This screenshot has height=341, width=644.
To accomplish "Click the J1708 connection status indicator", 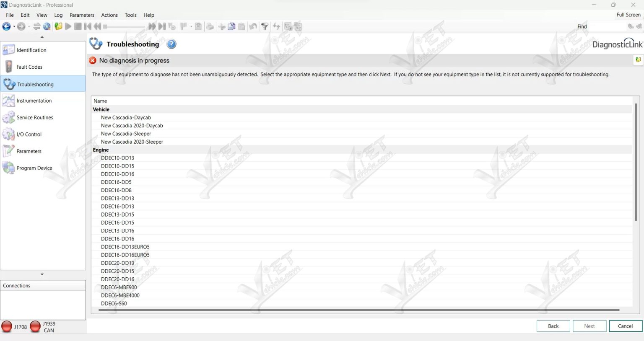I will point(7,326).
